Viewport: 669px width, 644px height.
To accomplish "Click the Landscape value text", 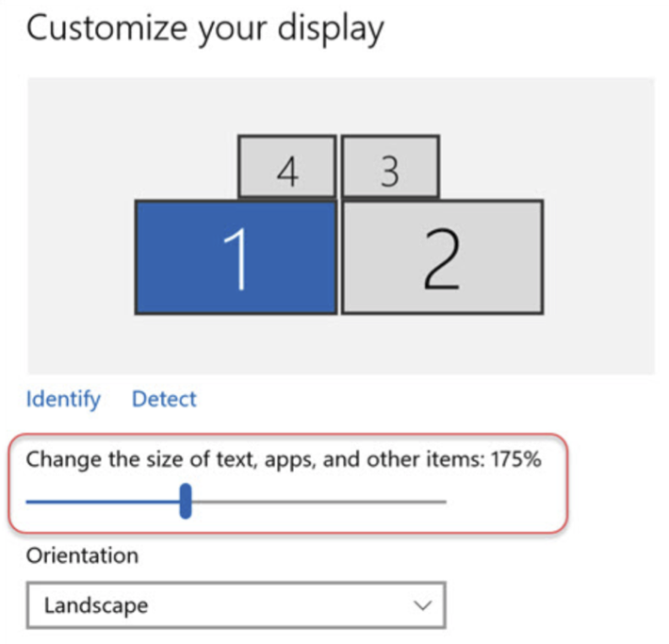I will (95, 604).
